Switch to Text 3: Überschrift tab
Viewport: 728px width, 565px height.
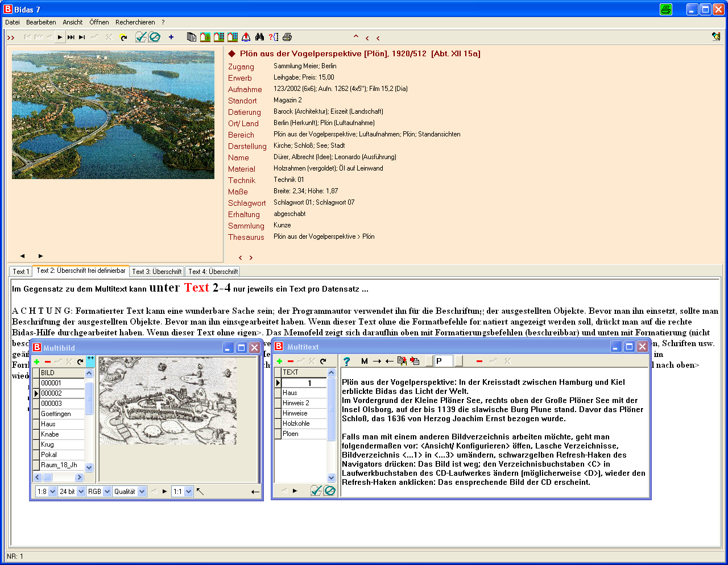tap(157, 272)
